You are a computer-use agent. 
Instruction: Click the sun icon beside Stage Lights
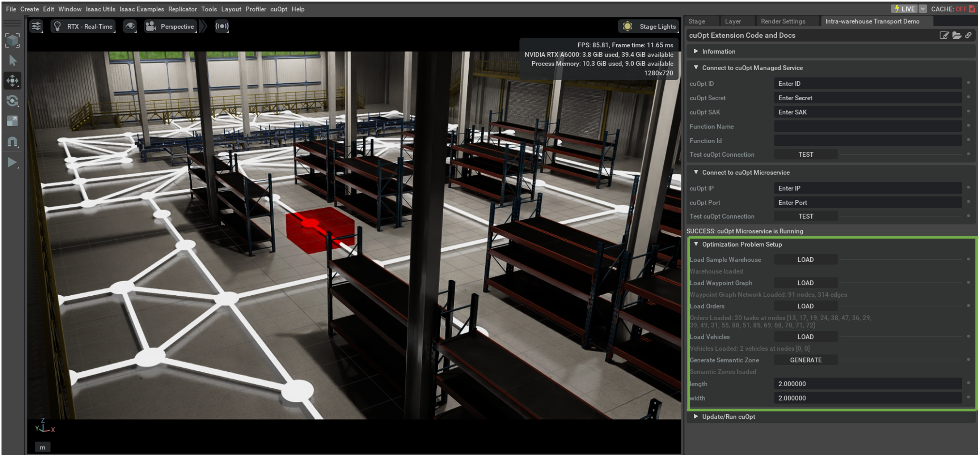coord(627,26)
